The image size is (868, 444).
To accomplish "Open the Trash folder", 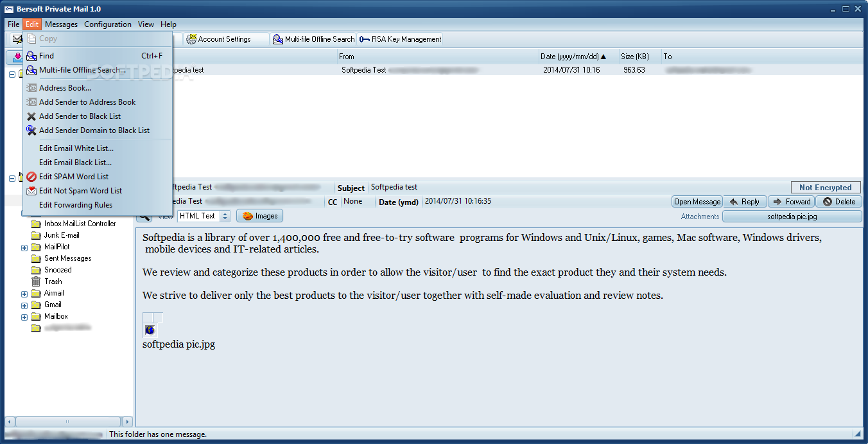I will 53,281.
